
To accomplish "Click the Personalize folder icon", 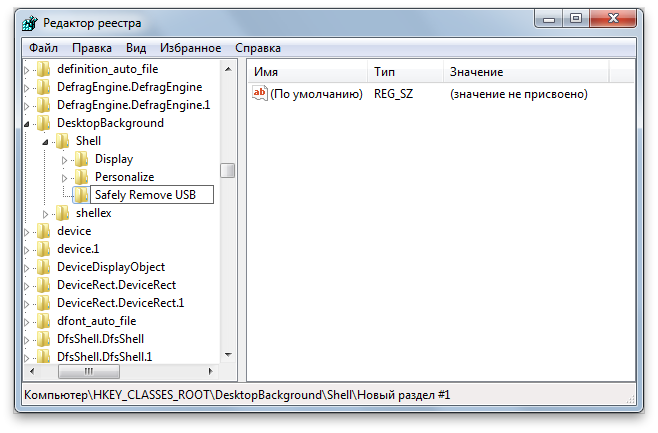I will point(81,177).
